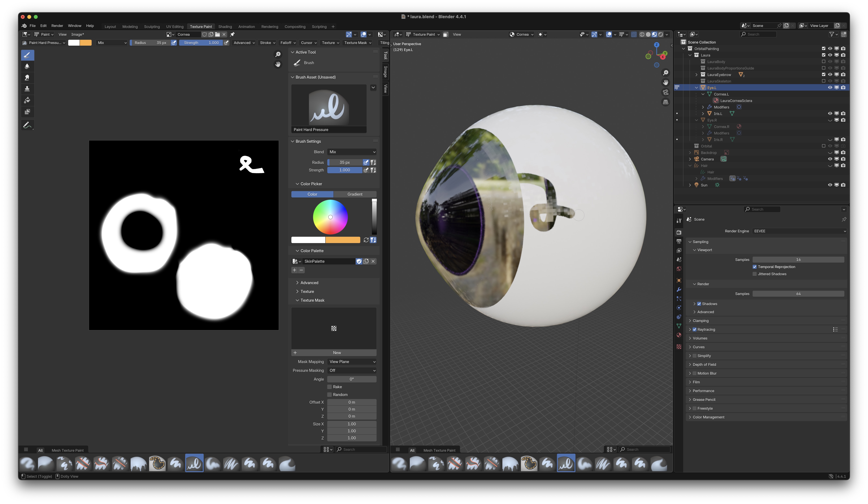Image resolution: width=868 pixels, height=504 pixels.
Task: Click the 3D viewport pan hand icon
Action: tap(665, 83)
